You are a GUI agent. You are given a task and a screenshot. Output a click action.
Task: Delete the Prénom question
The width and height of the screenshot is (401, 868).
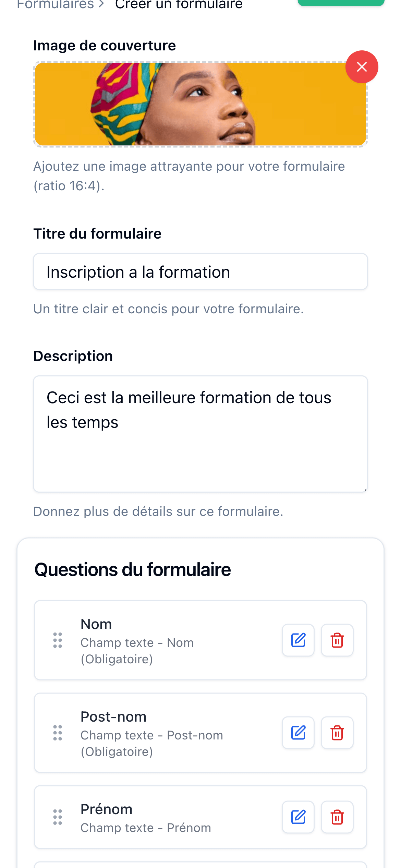pyautogui.click(x=337, y=817)
